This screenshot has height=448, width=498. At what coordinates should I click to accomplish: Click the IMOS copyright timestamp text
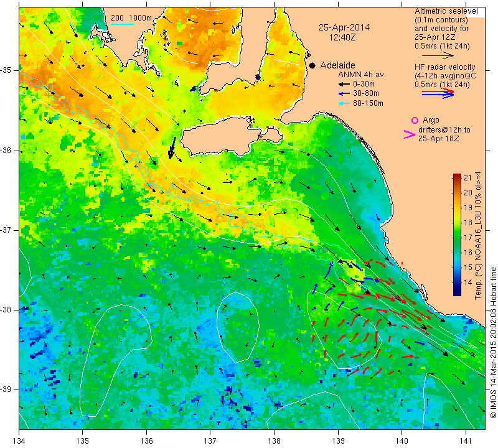pyautogui.click(x=493, y=343)
